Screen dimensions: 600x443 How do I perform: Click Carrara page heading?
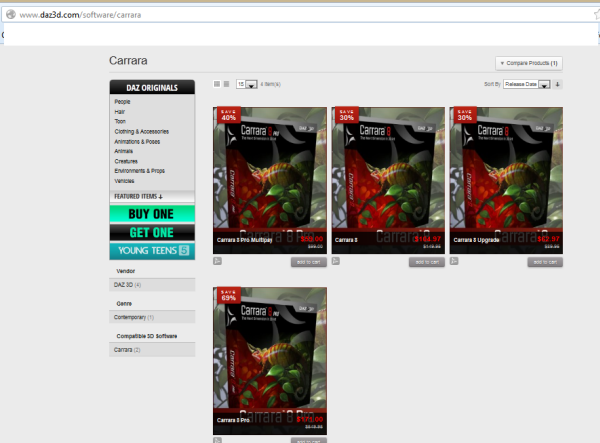coord(128,60)
